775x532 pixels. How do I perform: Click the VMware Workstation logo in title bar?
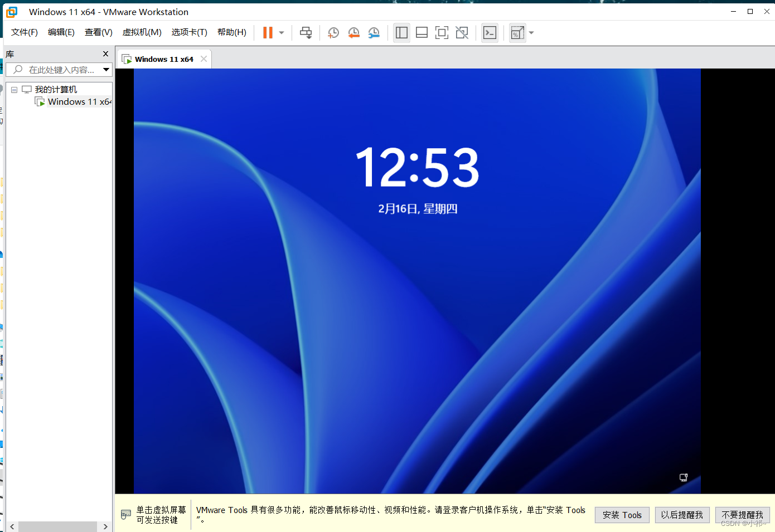pos(12,12)
